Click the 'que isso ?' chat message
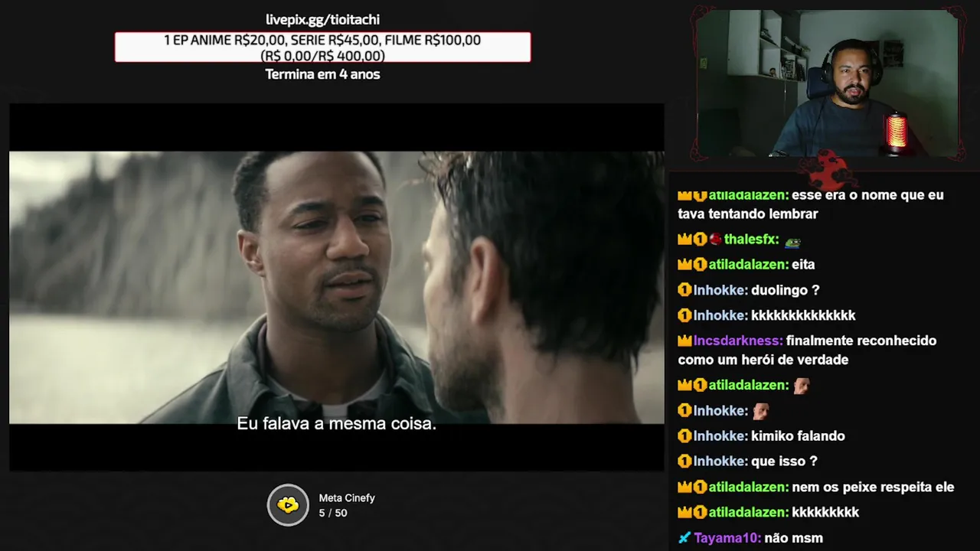Screen dimensions: 980x551 click(x=784, y=461)
